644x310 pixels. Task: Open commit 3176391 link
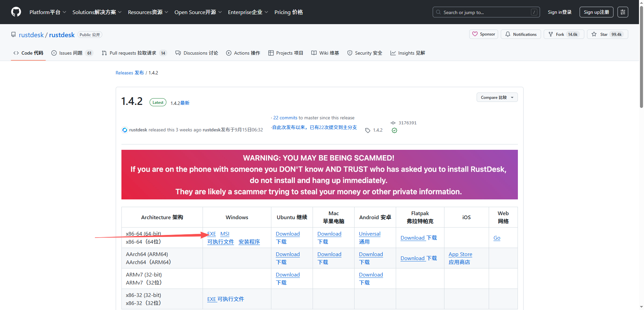(404, 123)
